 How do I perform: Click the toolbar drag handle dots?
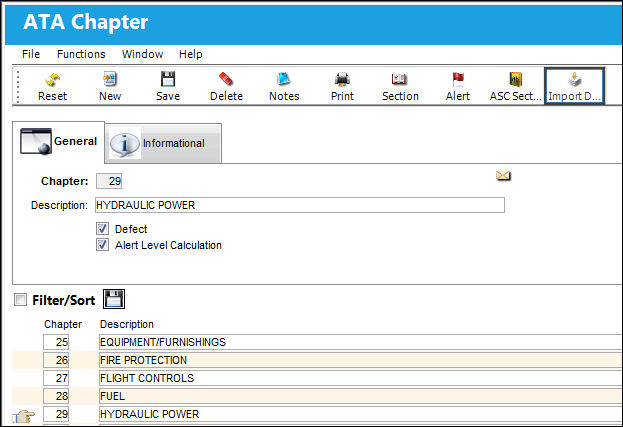coord(18,87)
